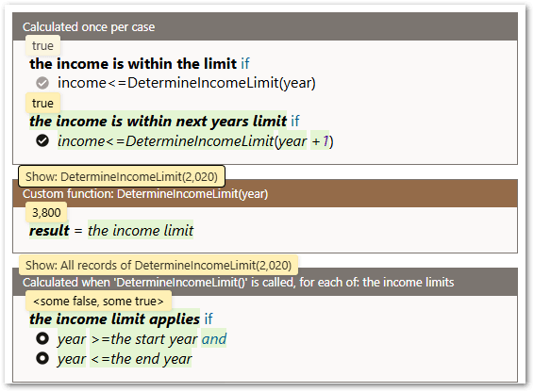Click the rule text 'the income limit applies'
Viewport: 534px width, 392px height.
point(114,318)
